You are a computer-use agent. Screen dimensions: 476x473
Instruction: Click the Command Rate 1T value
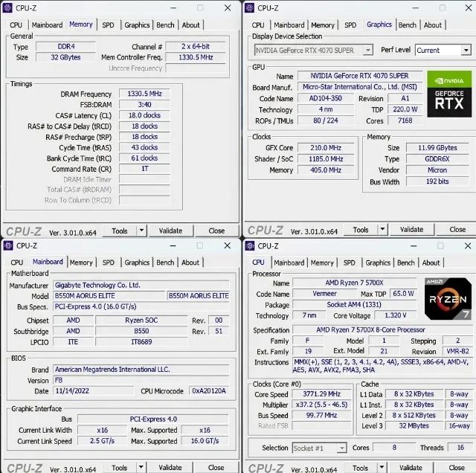coord(144,169)
